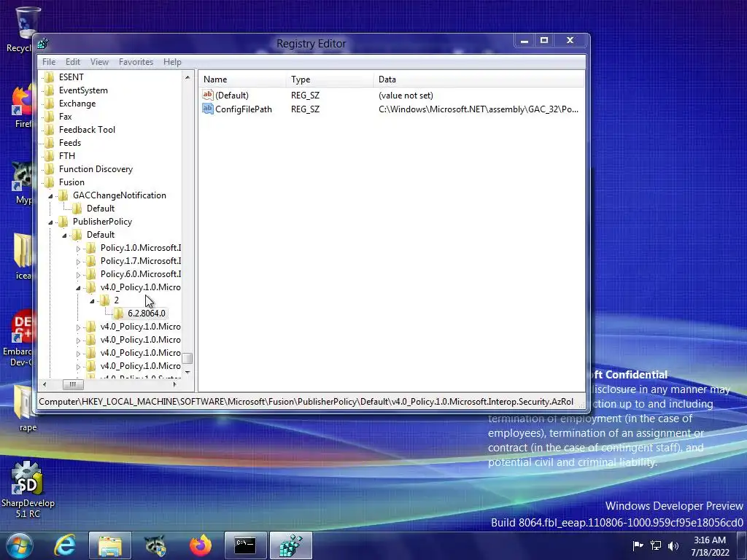Select the Default key under PublisherPolicy
This screenshot has width=747, height=560.
click(101, 235)
